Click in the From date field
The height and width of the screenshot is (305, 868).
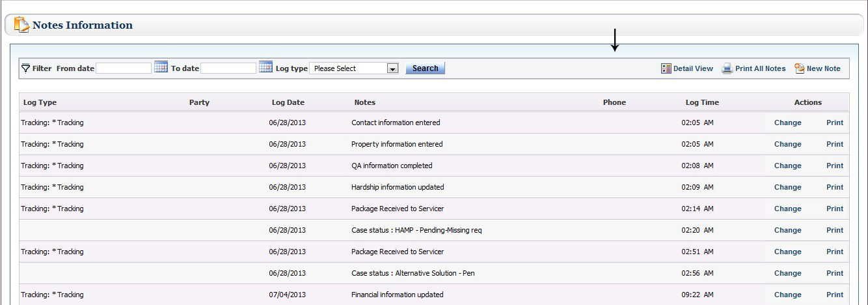(x=124, y=68)
